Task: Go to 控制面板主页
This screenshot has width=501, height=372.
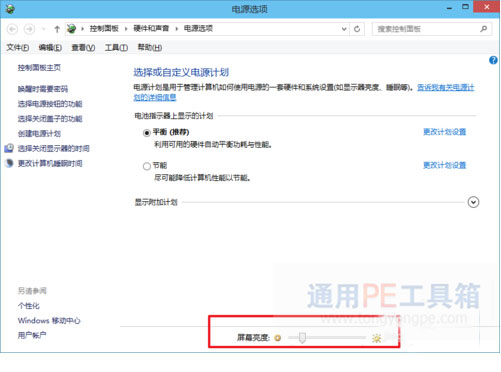Action: [39, 68]
